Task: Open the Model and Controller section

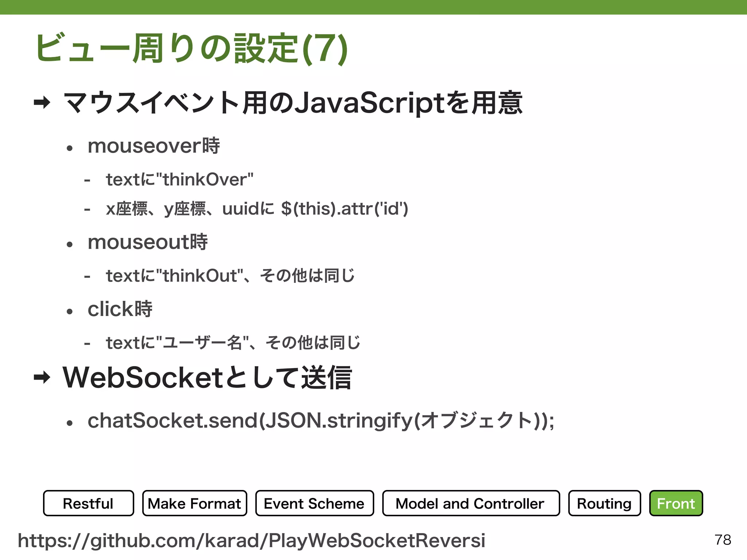Action: (471, 503)
